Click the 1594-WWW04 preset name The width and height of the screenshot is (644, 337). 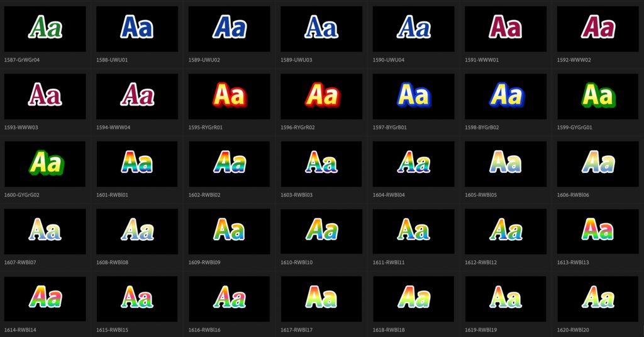pyautogui.click(x=113, y=128)
